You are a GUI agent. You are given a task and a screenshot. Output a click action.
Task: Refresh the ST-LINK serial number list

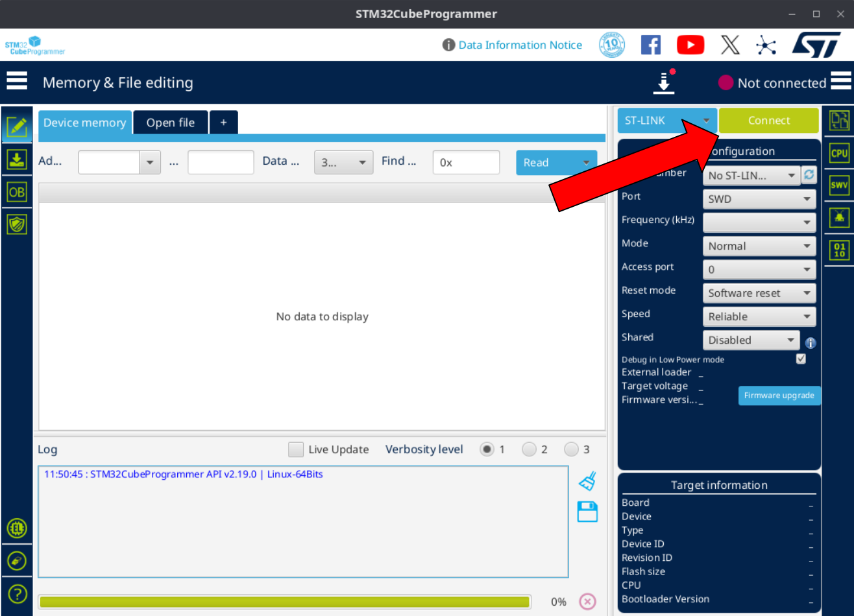tap(809, 175)
